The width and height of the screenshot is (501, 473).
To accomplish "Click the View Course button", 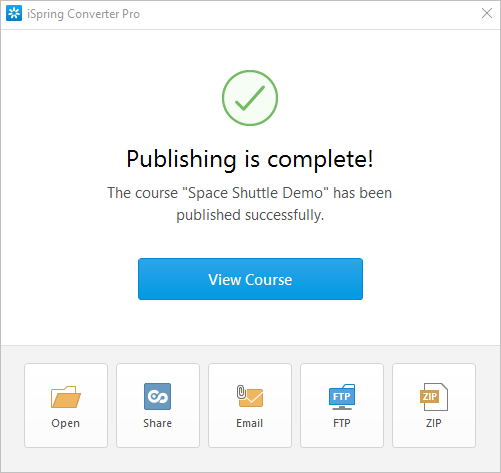I will [x=250, y=279].
